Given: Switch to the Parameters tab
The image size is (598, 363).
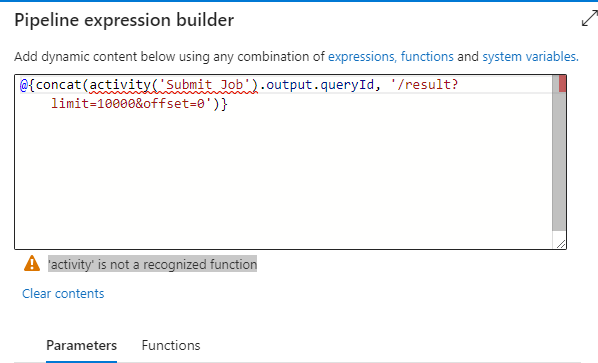Looking at the screenshot, I should tap(82, 345).
